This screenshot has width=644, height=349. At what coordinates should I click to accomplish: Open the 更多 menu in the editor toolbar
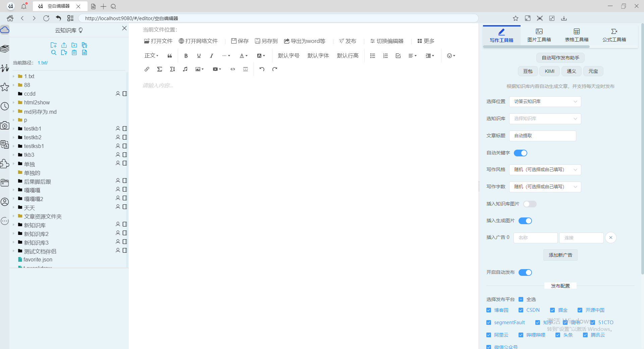click(x=425, y=41)
